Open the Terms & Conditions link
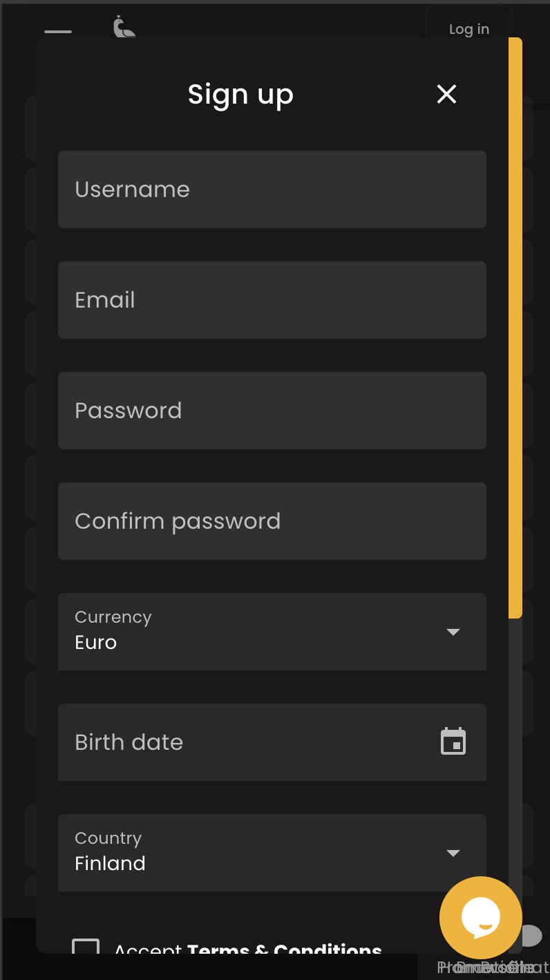Image resolution: width=550 pixels, height=980 pixels. coord(284,948)
